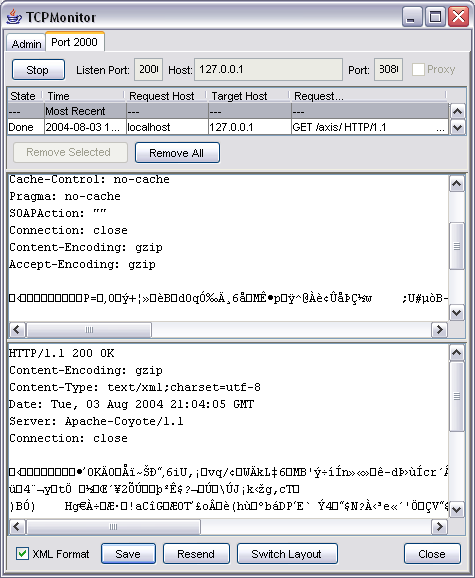The width and height of the screenshot is (475, 578).
Task: Click the request table scroll up arrow
Action: (457, 111)
